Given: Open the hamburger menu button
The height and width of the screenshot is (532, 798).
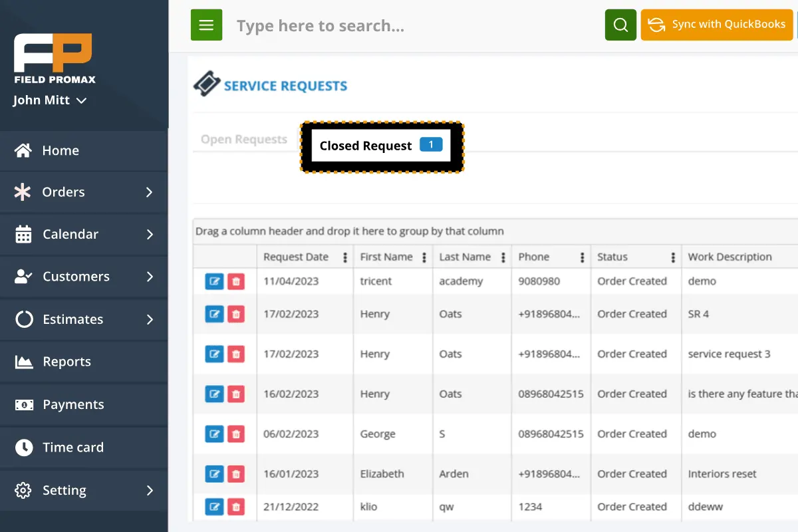Looking at the screenshot, I should (x=206, y=25).
